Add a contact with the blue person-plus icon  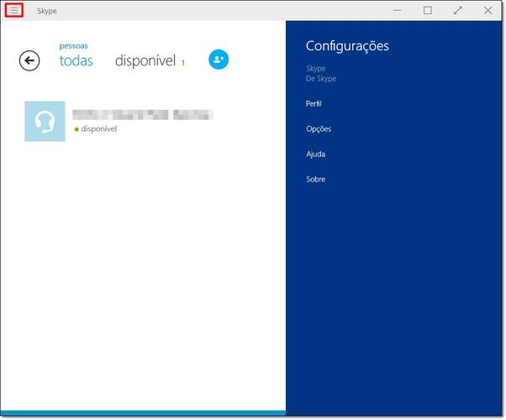coord(219,60)
